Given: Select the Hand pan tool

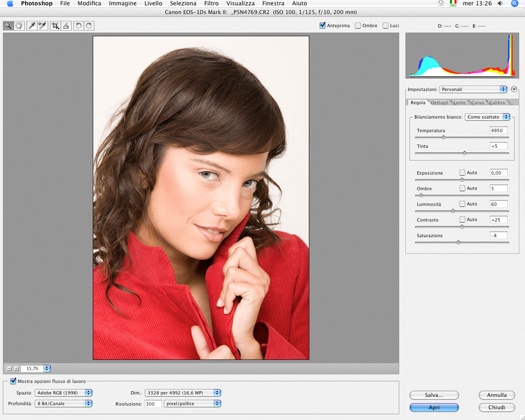Looking at the screenshot, I should (19, 26).
